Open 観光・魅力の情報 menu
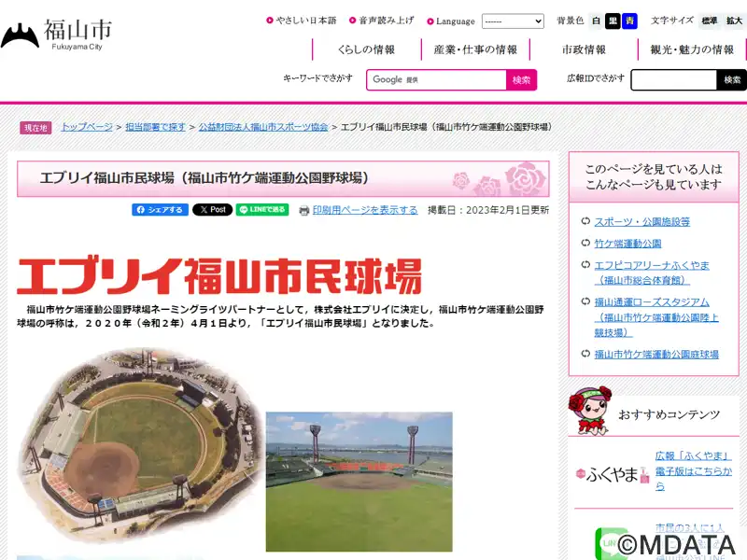The height and width of the screenshot is (560, 747). [692, 49]
